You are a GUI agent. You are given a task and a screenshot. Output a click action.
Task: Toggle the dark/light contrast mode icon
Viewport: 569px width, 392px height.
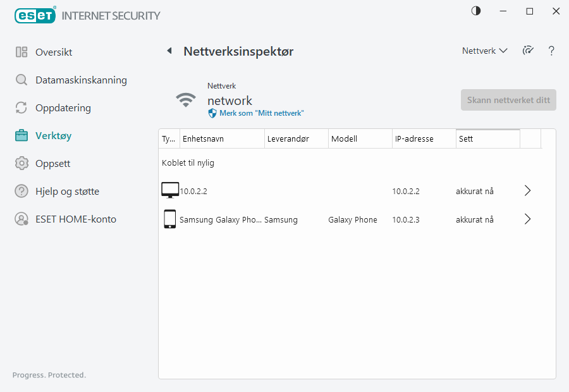tap(475, 11)
